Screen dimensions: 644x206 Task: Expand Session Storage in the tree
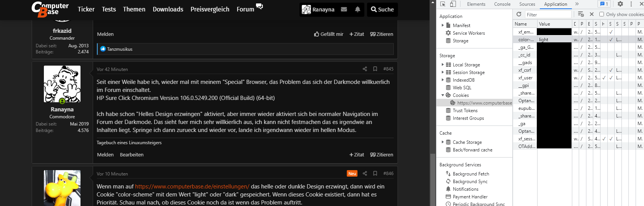point(443,72)
